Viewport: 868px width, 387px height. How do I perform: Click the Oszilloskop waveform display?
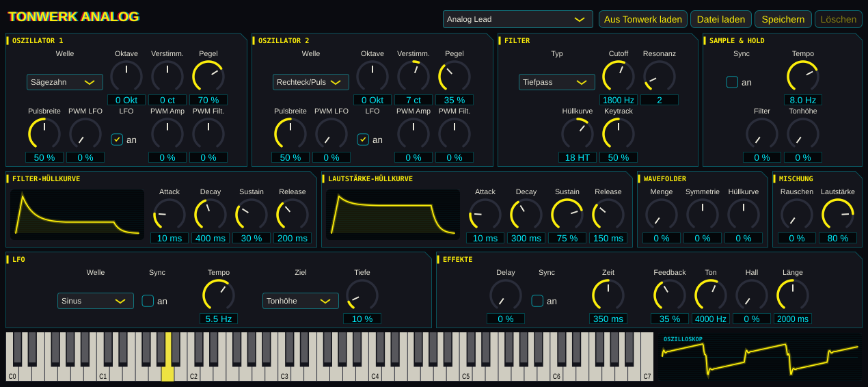coord(760,358)
